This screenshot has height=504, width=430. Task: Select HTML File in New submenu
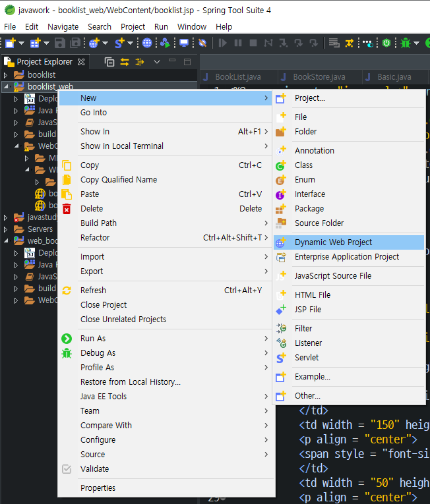[349, 295]
